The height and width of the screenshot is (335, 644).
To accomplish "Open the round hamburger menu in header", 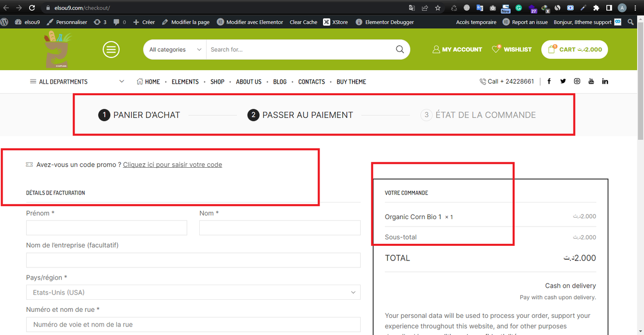I will (x=111, y=49).
